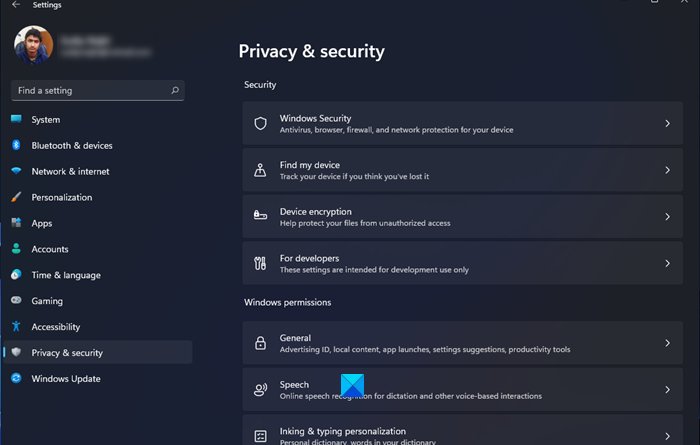Viewport: 700px width, 445px height.
Task: Click the search magnifier icon
Action: [x=175, y=90]
